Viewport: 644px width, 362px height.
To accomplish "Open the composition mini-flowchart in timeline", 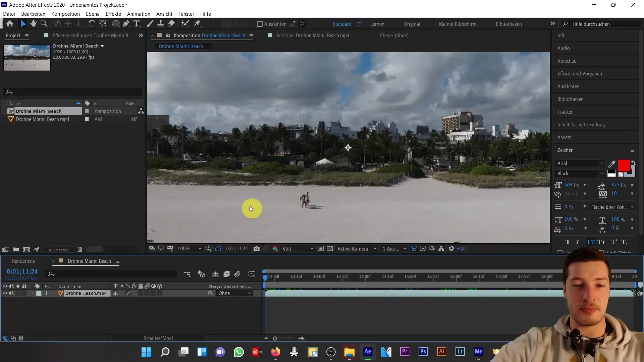I will 187,274.
